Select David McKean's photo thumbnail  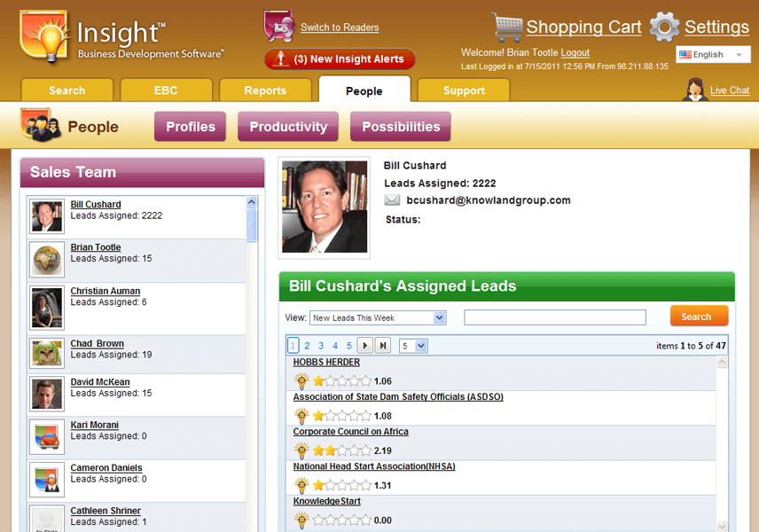click(x=47, y=394)
